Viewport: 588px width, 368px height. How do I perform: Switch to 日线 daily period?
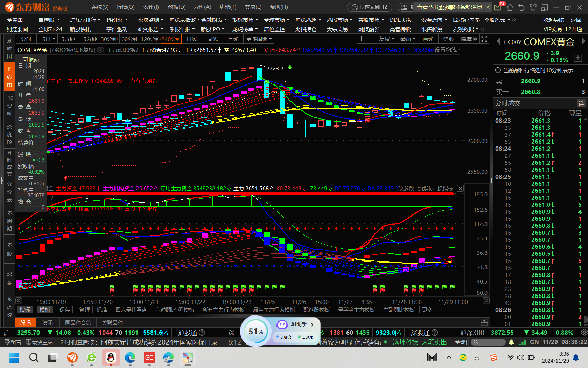click(192, 39)
